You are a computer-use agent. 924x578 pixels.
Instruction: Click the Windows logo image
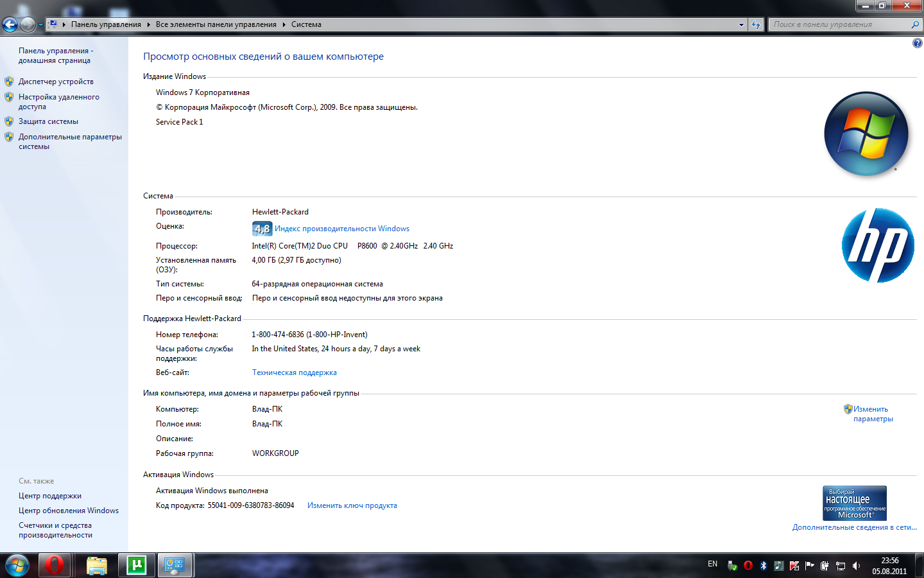tap(866, 134)
